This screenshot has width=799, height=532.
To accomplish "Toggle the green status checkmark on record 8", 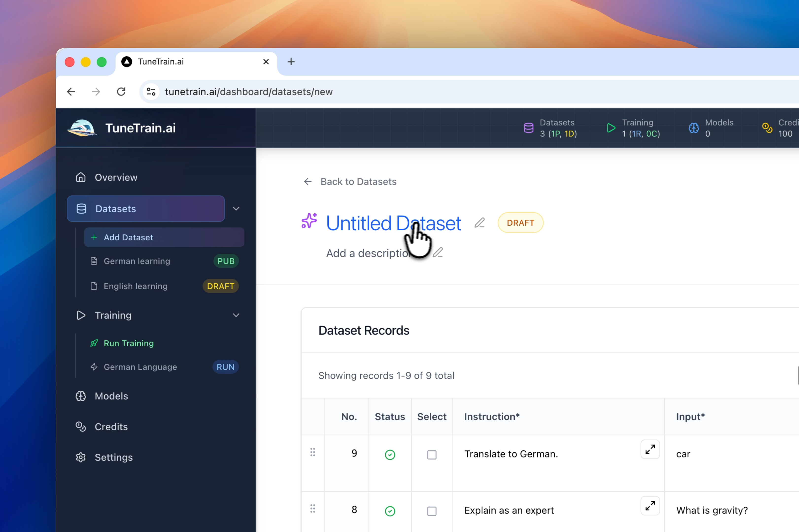I will pyautogui.click(x=390, y=511).
